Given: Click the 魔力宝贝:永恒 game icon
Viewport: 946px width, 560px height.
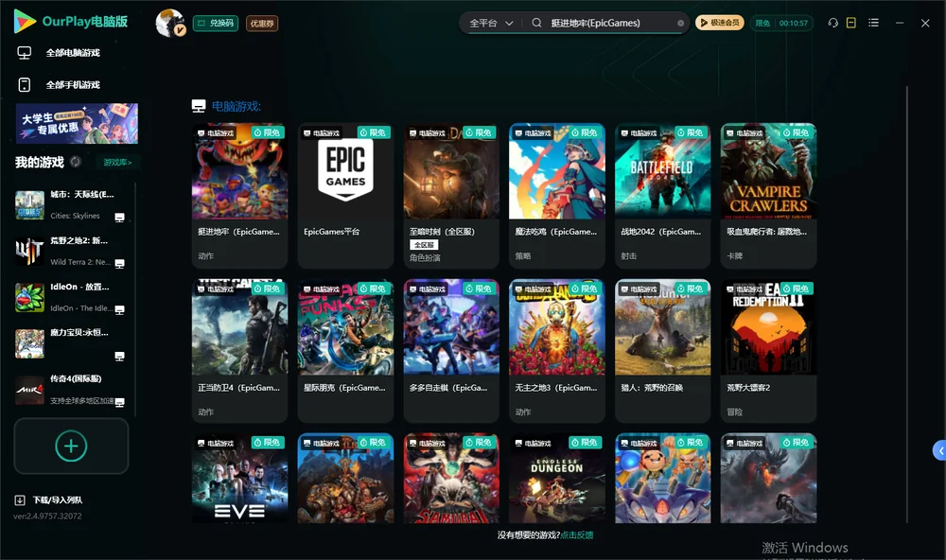Looking at the screenshot, I should tap(29, 343).
